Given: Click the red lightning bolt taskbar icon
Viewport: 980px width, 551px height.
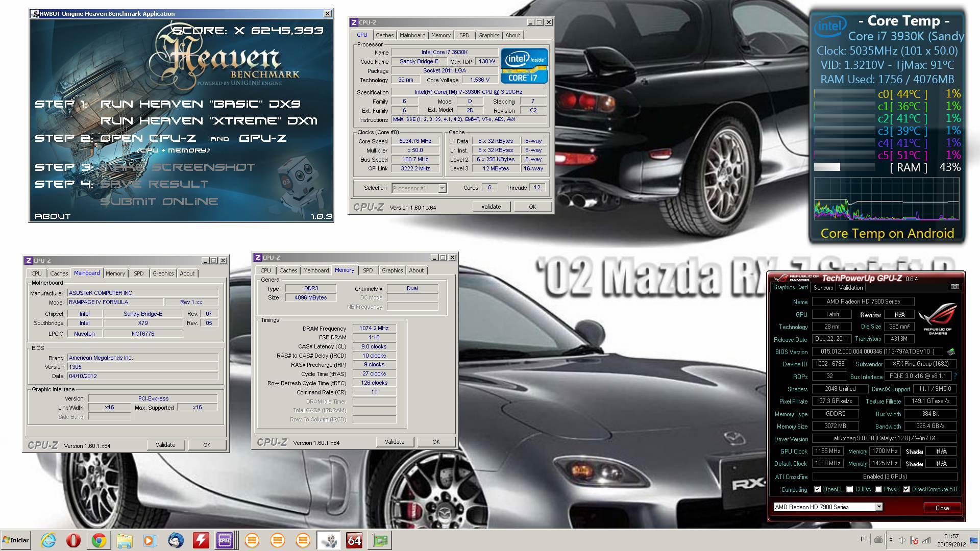Looking at the screenshot, I should pos(201,540).
